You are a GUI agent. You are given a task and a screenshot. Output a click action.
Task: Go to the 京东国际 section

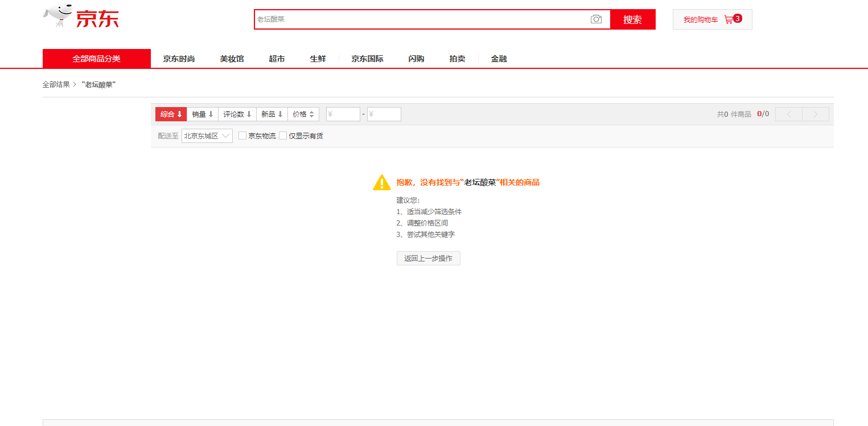[367, 59]
